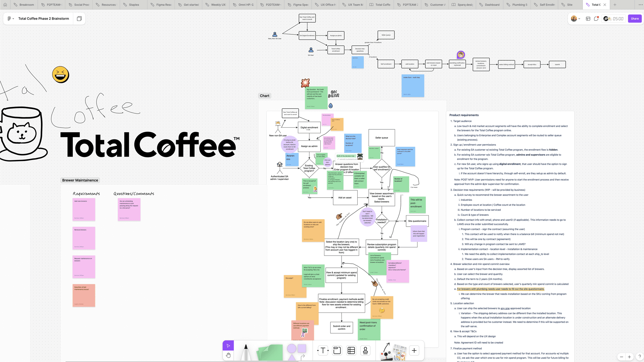Select the Submit order and confirm box
The height and width of the screenshot is (362, 644).
click(342, 327)
